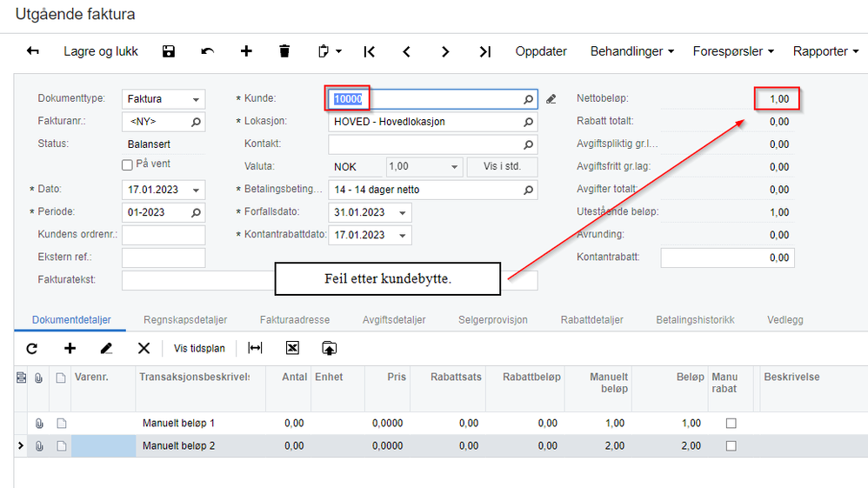Check Manuell rabatt on the Manuelt beløp 1 row
868x488 pixels.
point(731,423)
